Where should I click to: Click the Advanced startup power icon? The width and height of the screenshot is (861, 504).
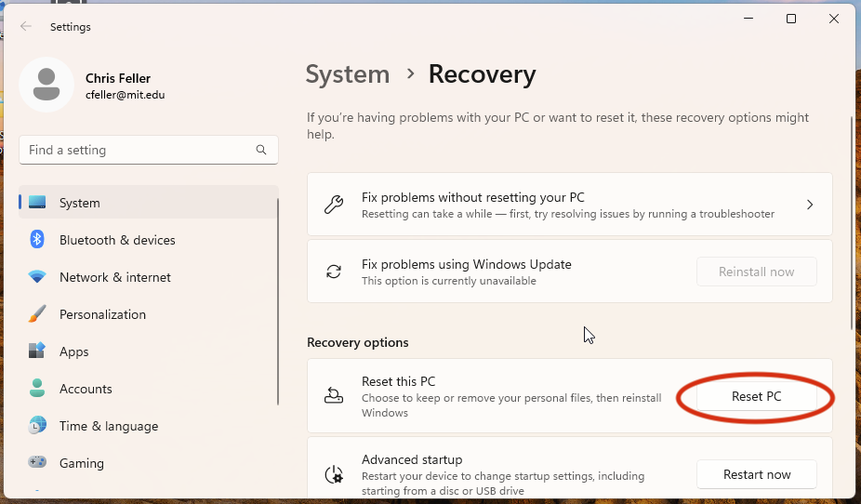(334, 474)
